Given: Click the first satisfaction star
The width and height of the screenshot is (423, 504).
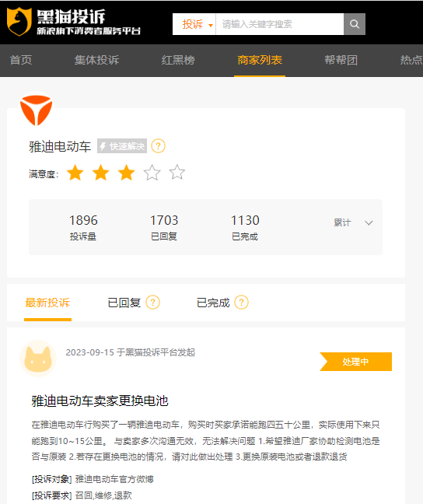Looking at the screenshot, I should pos(75,173).
